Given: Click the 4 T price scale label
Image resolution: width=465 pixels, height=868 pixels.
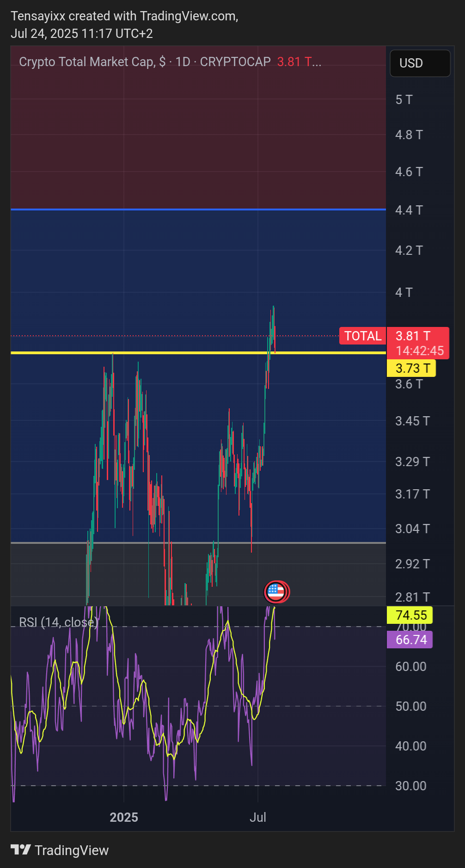Looking at the screenshot, I should point(404,292).
